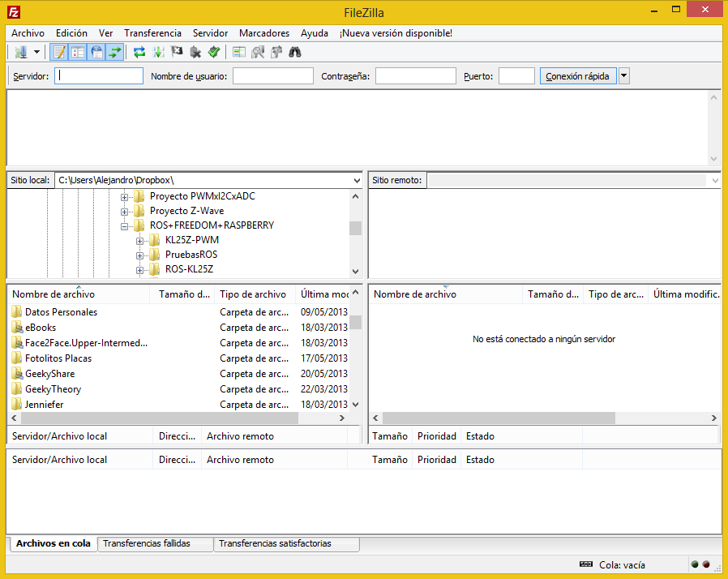Focus the Contraseña input field

click(416, 76)
